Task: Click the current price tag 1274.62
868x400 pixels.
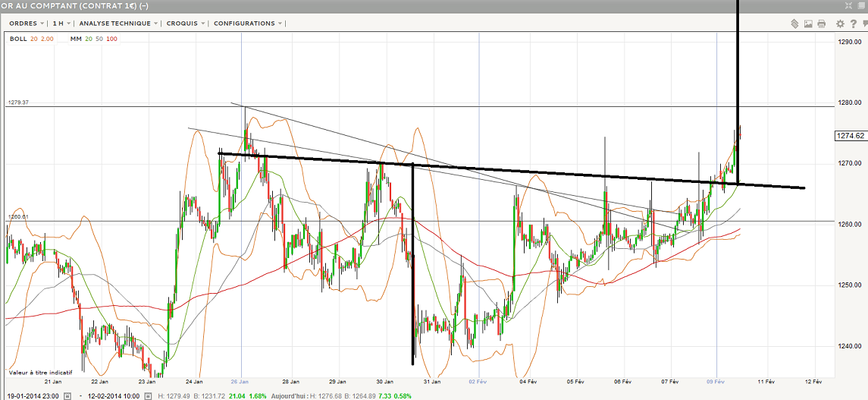Action: point(850,136)
